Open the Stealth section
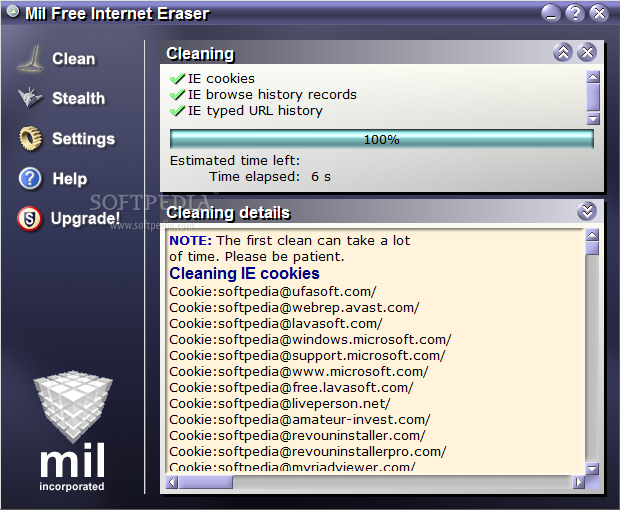The width and height of the screenshot is (620, 510). 79,98
